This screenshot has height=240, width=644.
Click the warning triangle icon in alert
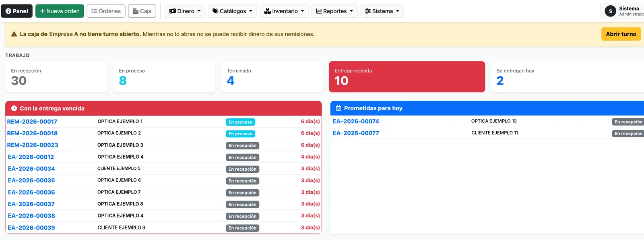(x=14, y=34)
